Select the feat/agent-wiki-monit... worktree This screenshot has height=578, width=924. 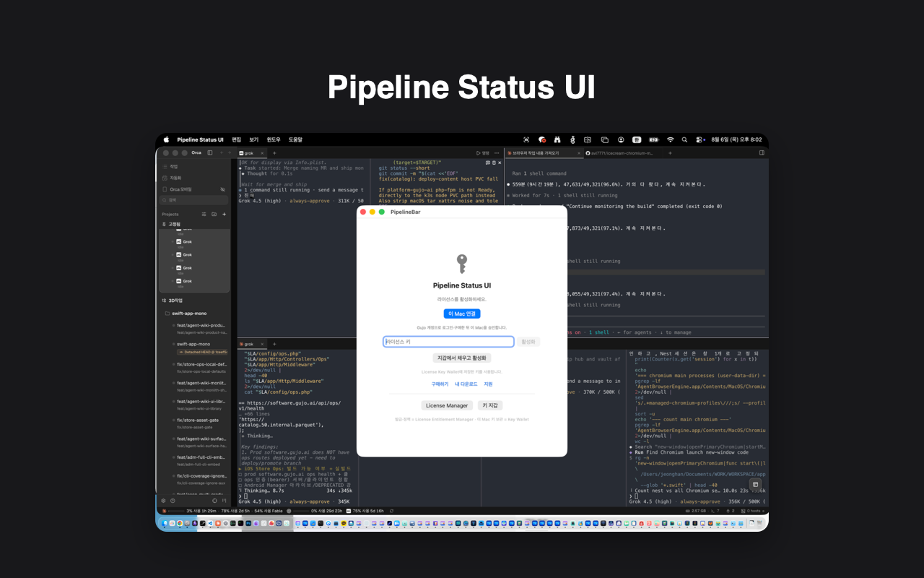pos(199,386)
